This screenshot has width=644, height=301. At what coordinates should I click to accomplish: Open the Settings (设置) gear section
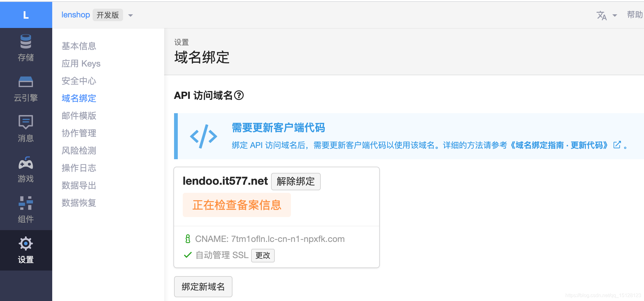tap(26, 250)
